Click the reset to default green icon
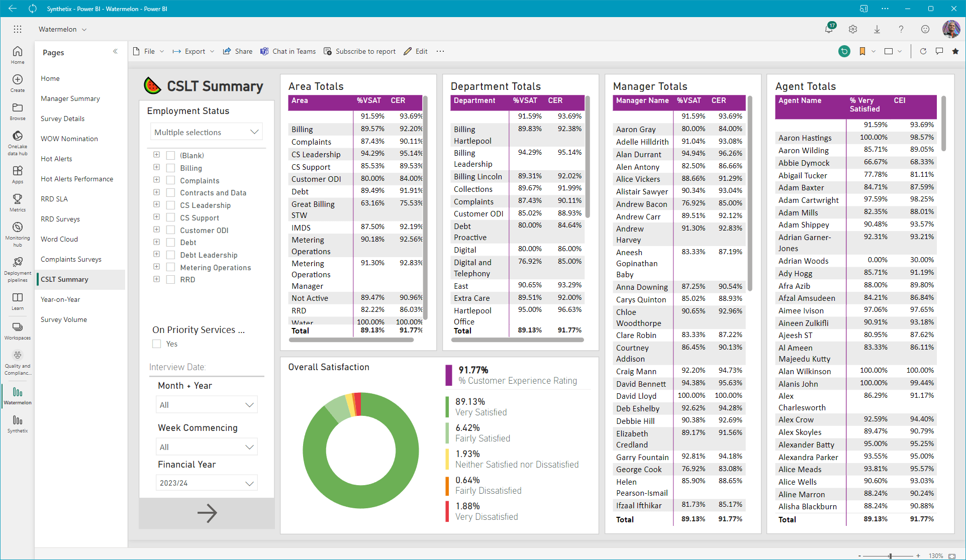The width and height of the screenshot is (966, 560). pyautogui.click(x=844, y=51)
